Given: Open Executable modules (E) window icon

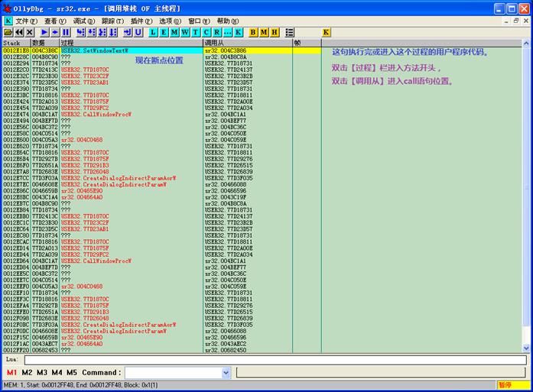Looking at the screenshot, I should (x=164, y=32).
